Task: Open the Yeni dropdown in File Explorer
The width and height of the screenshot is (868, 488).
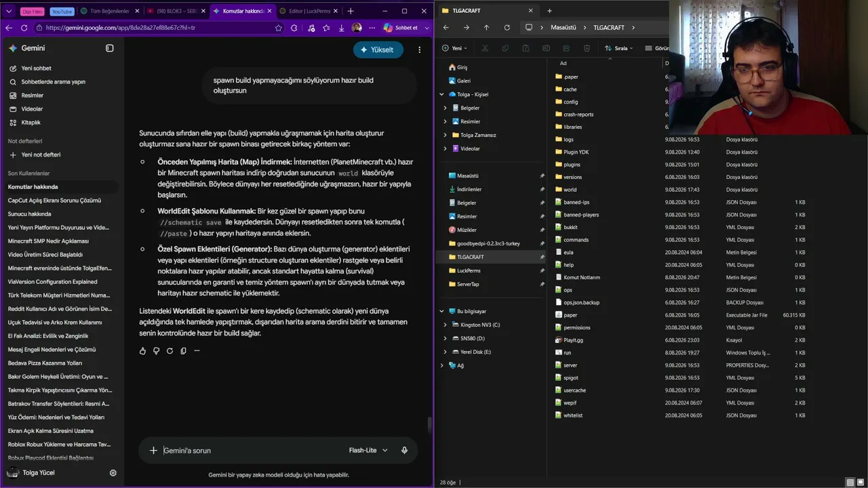Action: click(x=456, y=48)
